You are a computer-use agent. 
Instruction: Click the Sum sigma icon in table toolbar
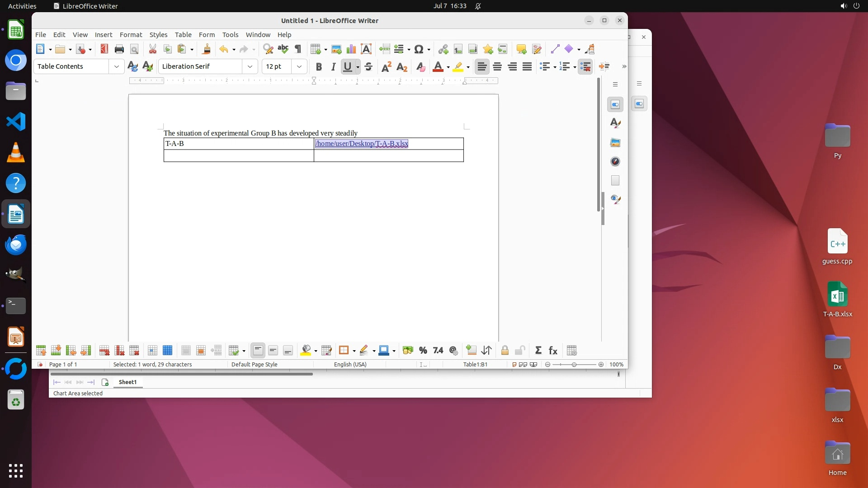click(538, 351)
